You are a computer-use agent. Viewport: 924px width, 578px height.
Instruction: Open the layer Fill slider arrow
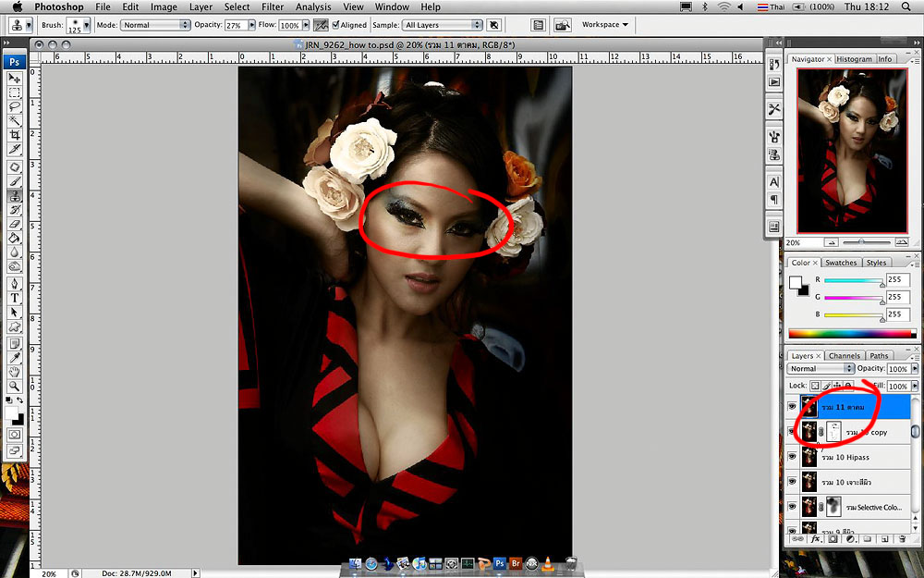coord(915,386)
